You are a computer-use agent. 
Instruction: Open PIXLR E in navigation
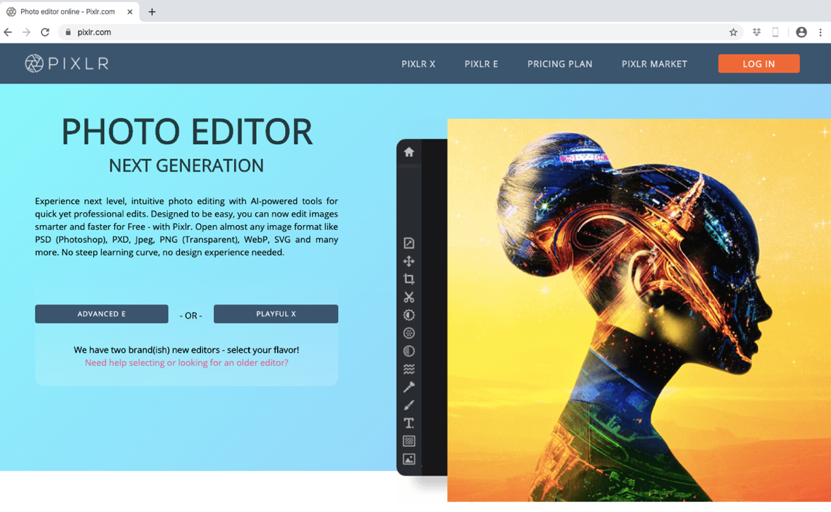click(x=481, y=64)
